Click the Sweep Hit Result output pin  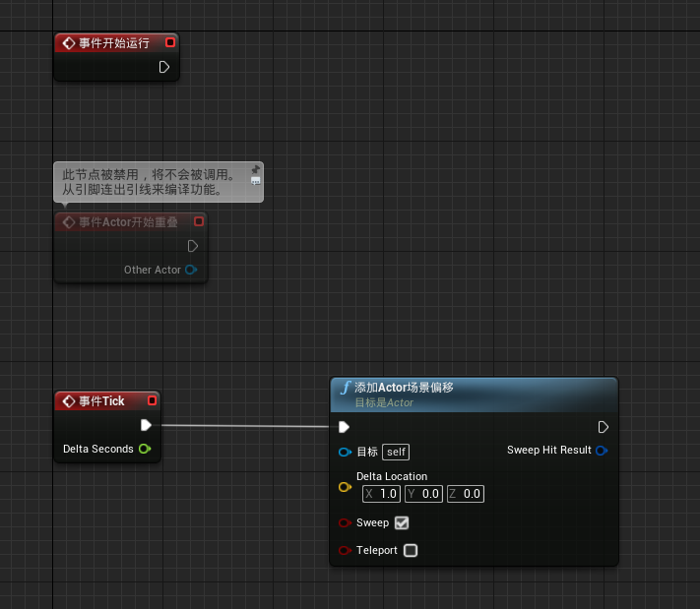[602, 451]
